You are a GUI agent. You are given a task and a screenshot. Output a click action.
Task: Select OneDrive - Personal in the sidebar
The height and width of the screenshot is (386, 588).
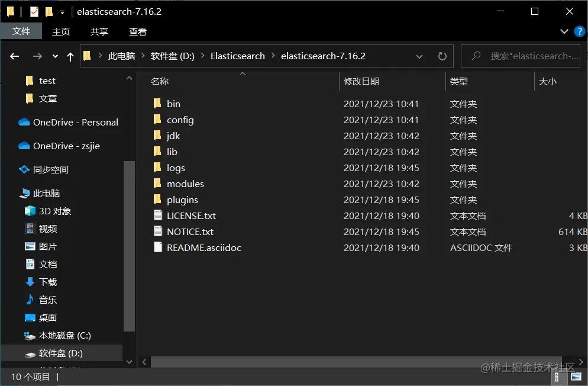pos(69,122)
